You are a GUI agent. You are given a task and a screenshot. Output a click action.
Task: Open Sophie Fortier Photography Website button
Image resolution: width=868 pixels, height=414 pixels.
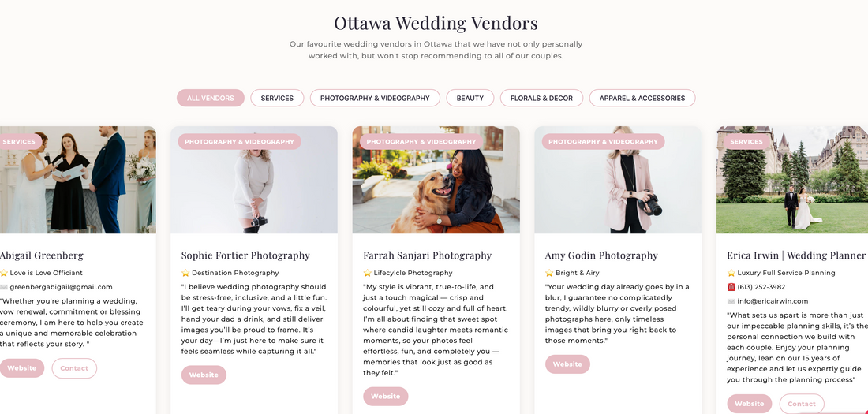(204, 375)
